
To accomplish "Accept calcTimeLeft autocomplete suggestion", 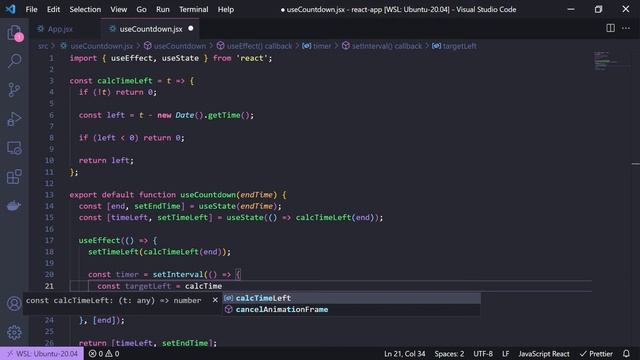I will coord(351,298).
